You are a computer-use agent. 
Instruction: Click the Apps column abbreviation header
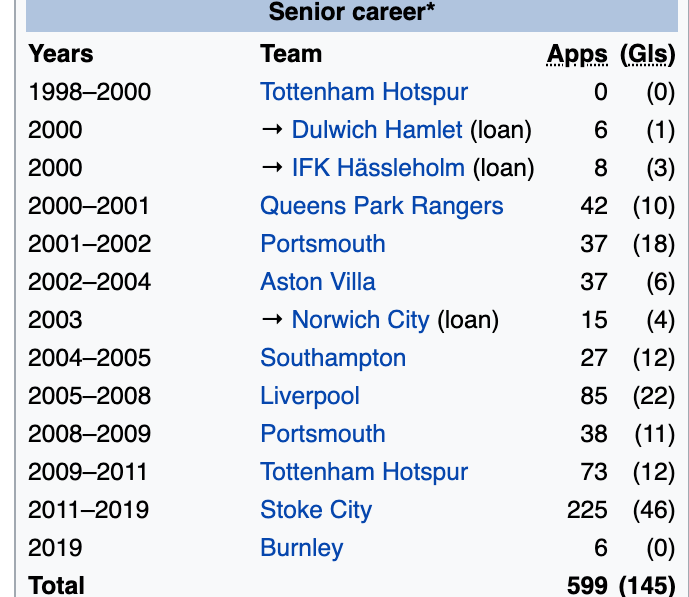(x=577, y=54)
